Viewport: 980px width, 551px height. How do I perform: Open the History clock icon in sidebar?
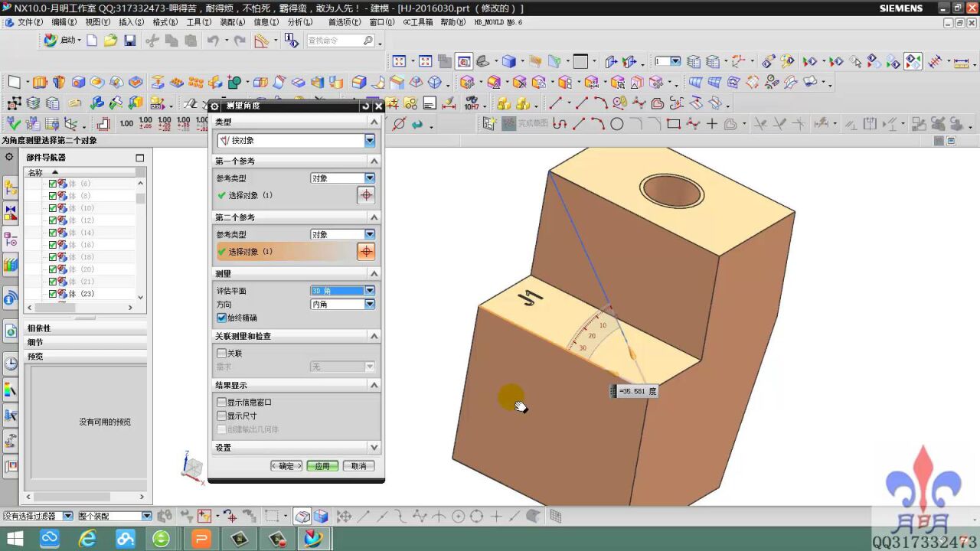pos(11,364)
